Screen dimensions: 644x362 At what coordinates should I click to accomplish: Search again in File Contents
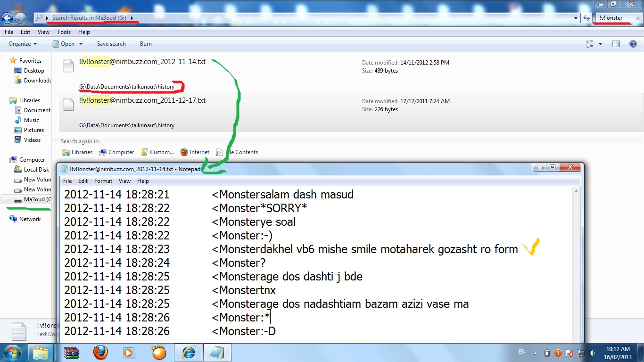(x=237, y=152)
